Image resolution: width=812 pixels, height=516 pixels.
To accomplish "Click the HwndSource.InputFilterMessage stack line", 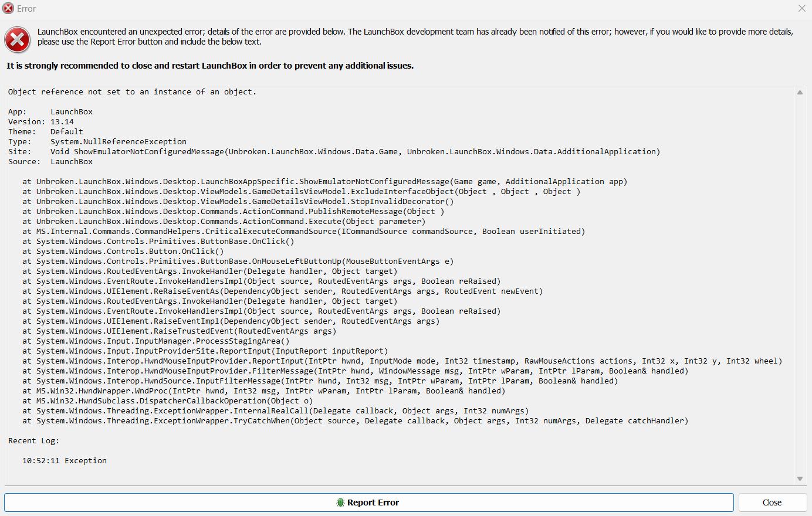I will 320,381.
